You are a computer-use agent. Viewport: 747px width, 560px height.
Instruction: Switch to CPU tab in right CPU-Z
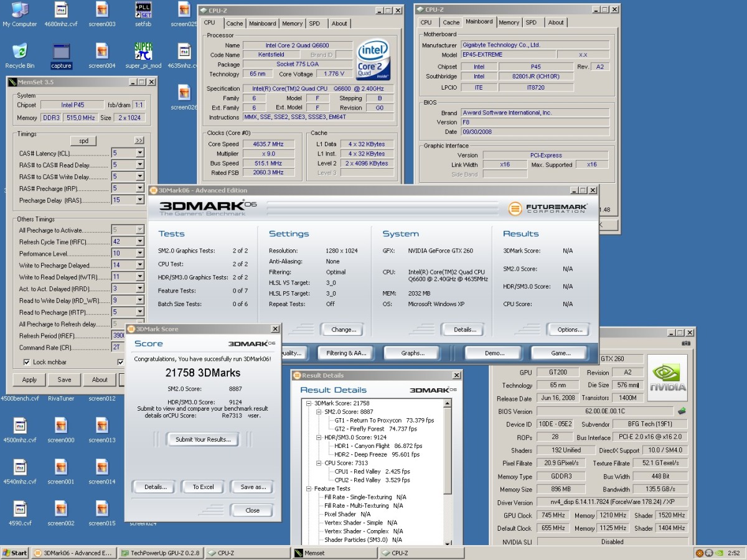click(x=426, y=22)
